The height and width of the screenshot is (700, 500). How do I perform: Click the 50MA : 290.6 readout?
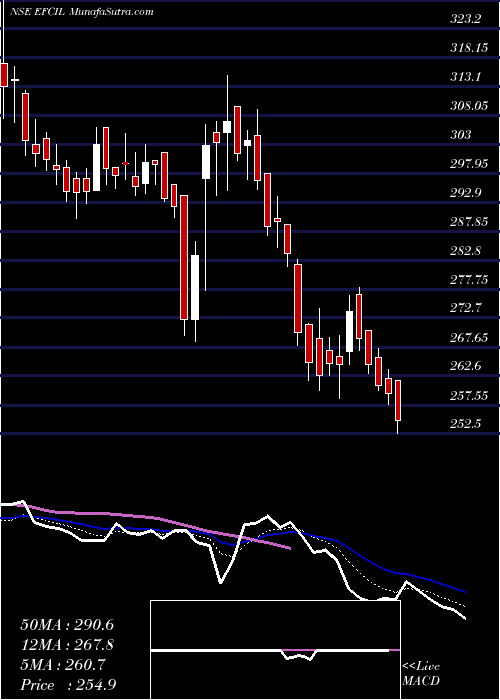67,625
